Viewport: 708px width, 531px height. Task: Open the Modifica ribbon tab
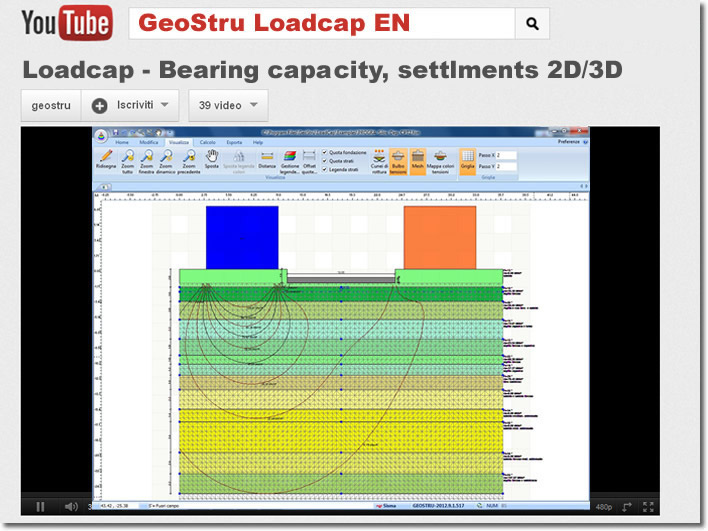pos(149,142)
